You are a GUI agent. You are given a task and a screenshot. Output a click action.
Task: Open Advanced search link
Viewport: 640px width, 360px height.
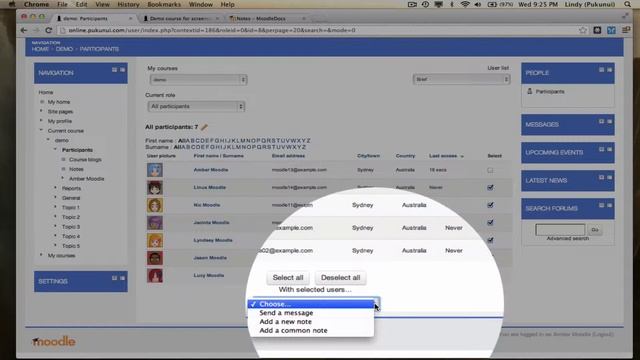point(567,238)
